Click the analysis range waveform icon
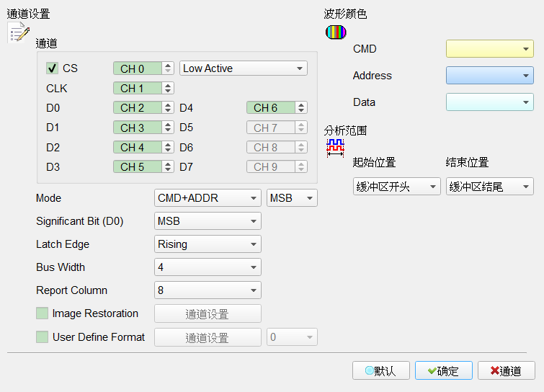544x392 pixels. [x=335, y=148]
